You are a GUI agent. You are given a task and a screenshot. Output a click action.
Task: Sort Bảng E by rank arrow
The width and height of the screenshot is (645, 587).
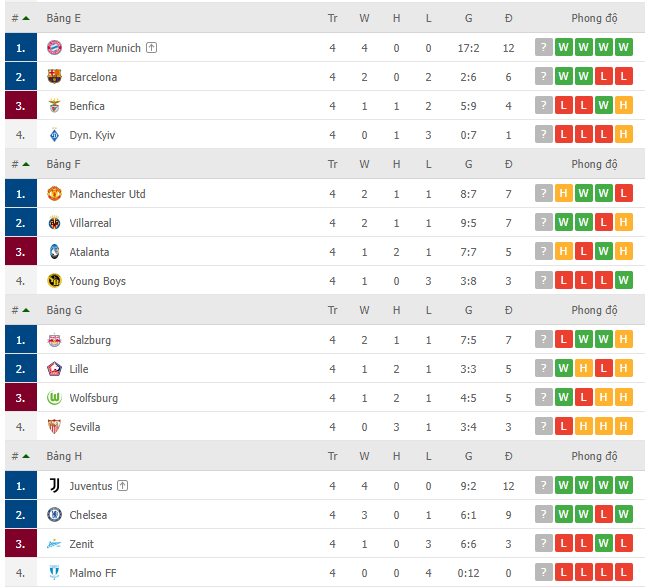click(25, 18)
